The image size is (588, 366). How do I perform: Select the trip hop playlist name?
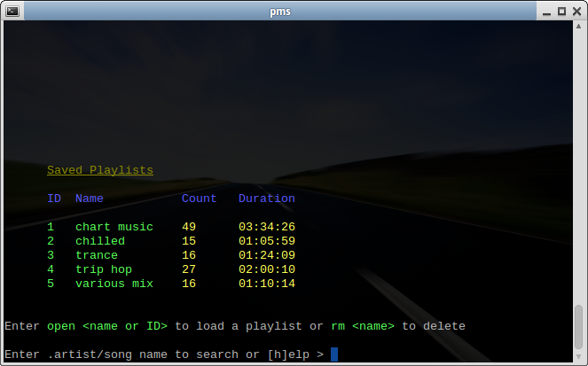pos(104,269)
